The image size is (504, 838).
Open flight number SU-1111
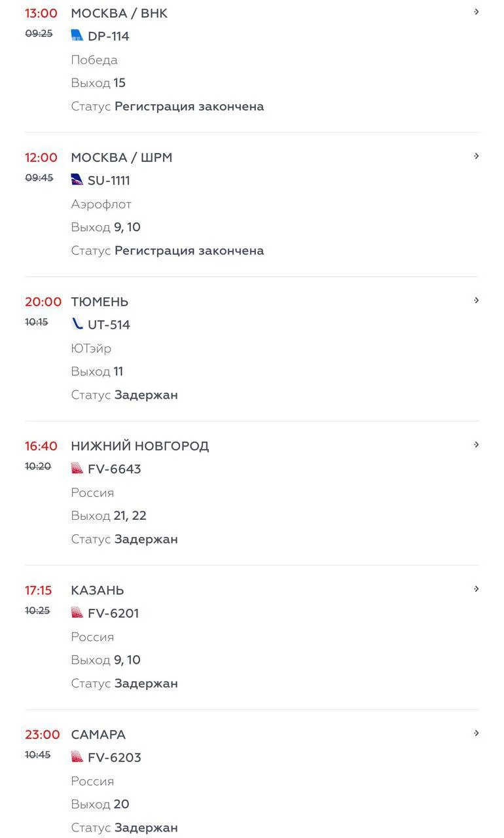pyautogui.click(x=109, y=181)
